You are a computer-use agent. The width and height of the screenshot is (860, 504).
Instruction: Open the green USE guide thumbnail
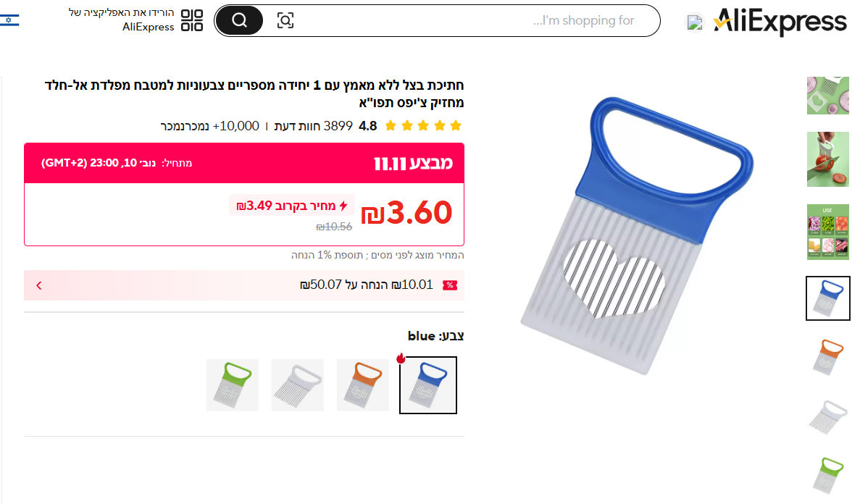click(x=828, y=232)
